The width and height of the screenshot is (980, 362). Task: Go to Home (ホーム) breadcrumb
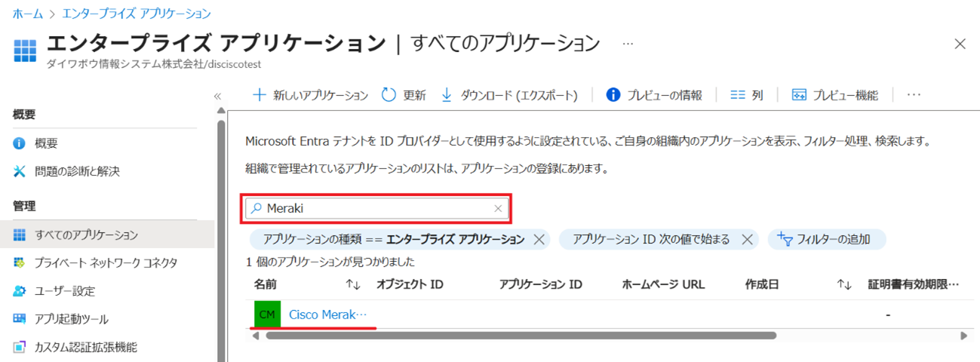27,14
